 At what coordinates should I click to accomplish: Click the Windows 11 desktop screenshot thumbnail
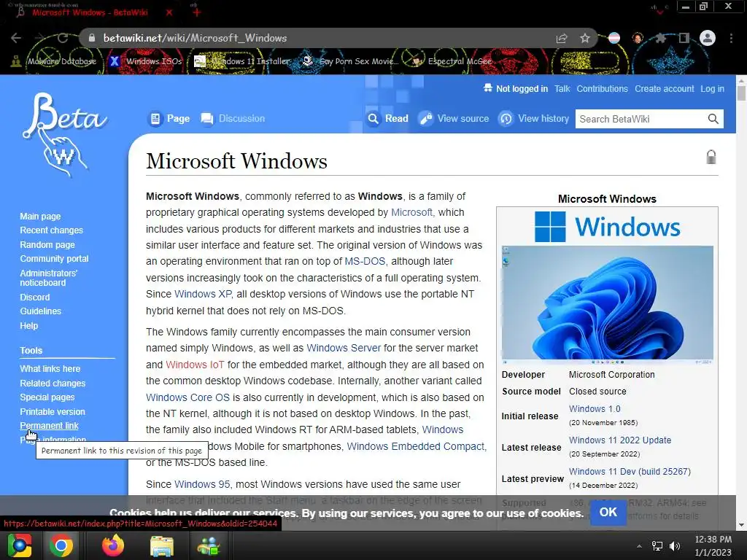[608, 306]
